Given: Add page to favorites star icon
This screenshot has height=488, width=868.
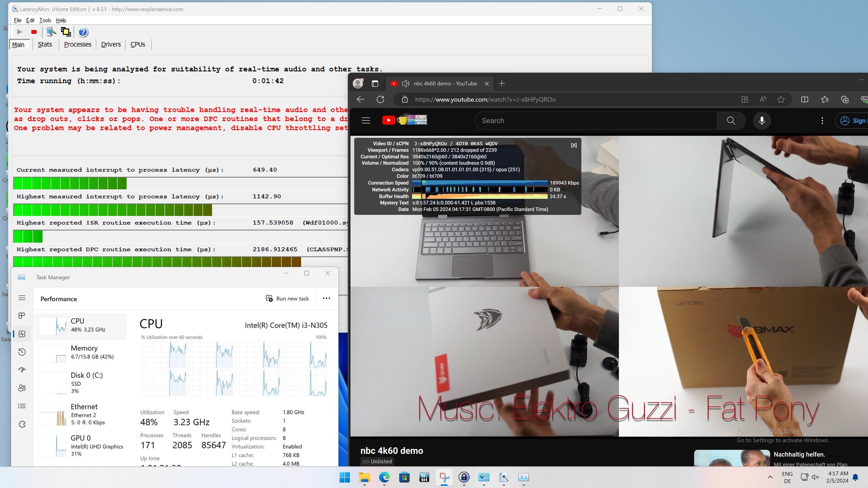Looking at the screenshot, I should [x=781, y=99].
